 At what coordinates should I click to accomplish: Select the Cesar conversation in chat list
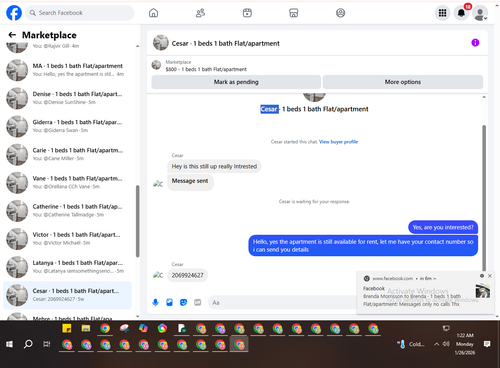(67, 295)
